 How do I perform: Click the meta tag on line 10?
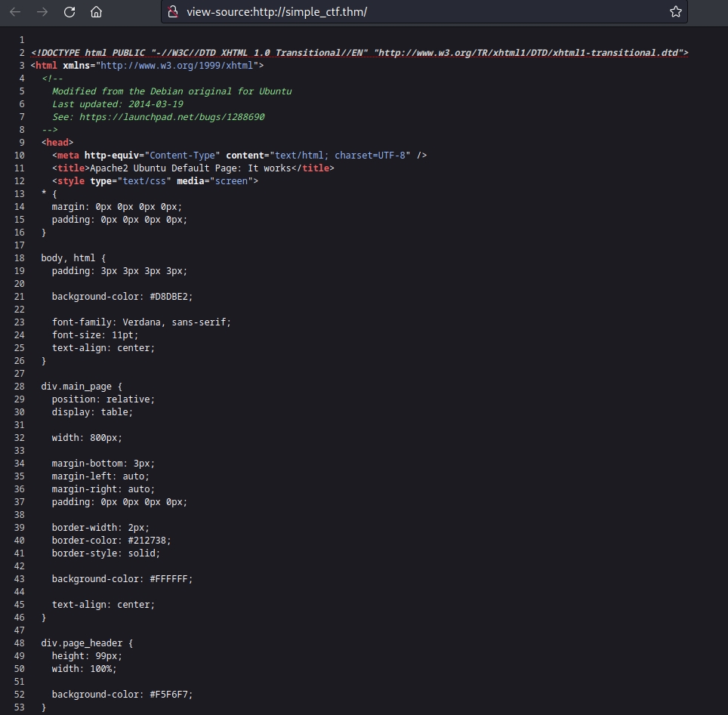pyautogui.click(x=68, y=156)
